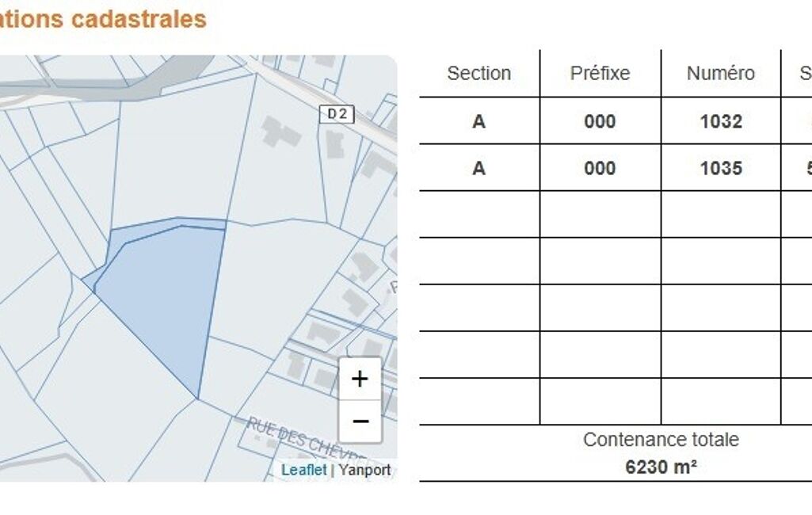This screenshot has height=515, width=812.
Task: Click section A in the second row
Action: pos(478,168)
